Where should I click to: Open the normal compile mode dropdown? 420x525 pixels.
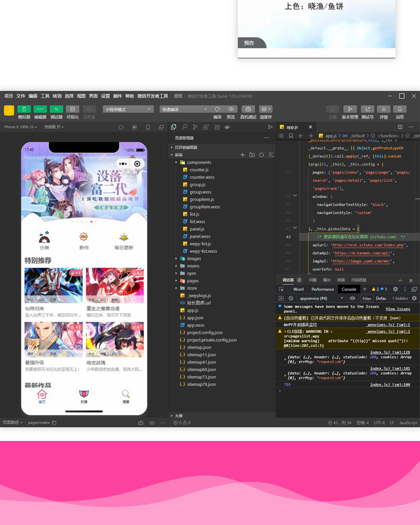184,109
